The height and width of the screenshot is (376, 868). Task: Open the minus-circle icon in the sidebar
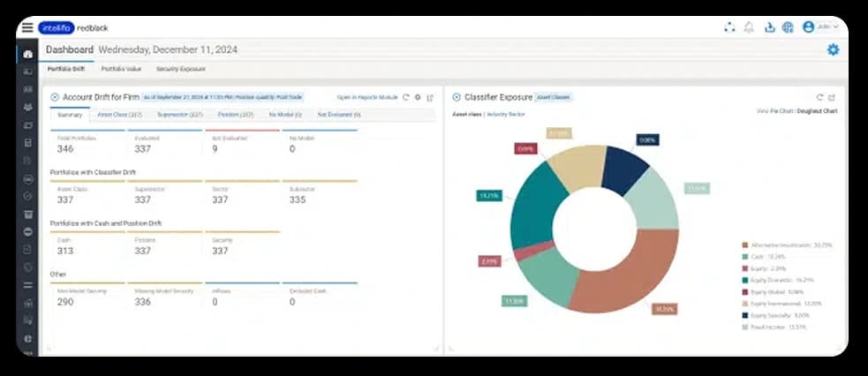[27, 231]
